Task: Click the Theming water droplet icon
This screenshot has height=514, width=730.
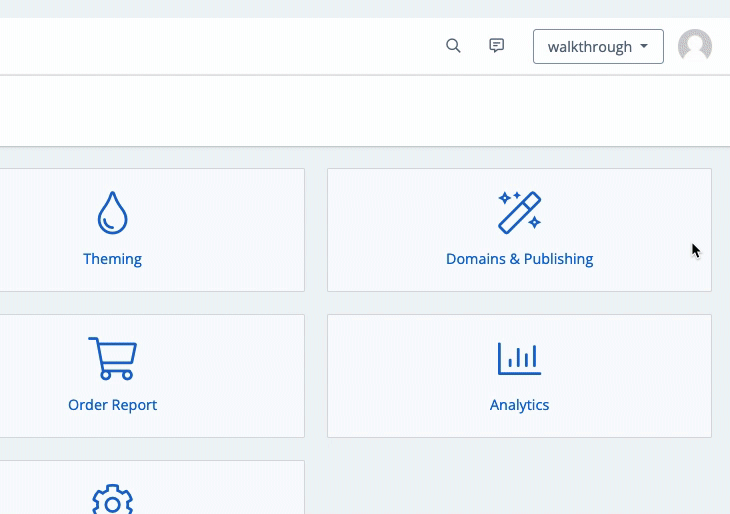Action: point(112,212)
